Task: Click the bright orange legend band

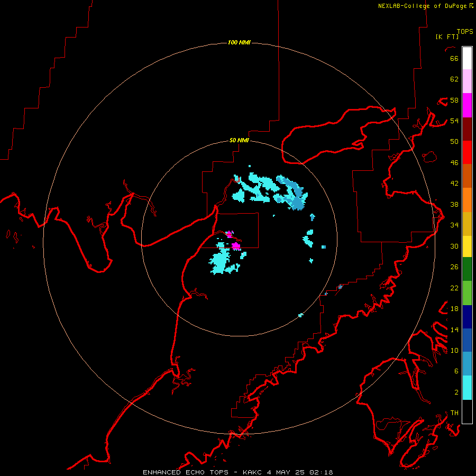Action: click(467, 200)
